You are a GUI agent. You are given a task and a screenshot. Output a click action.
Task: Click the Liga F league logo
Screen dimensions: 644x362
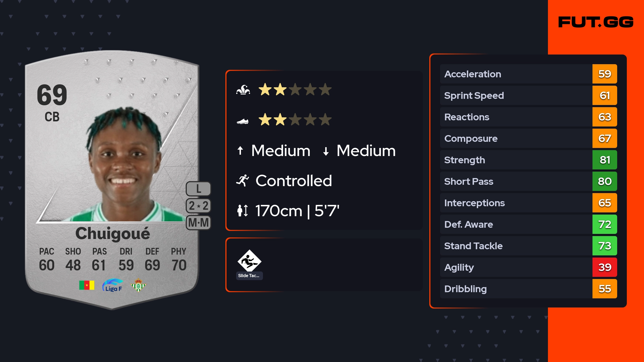click(112, 285)
